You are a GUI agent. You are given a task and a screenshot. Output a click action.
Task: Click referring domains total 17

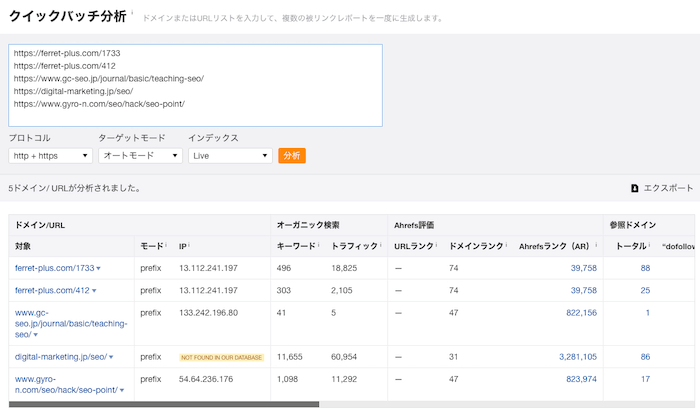click(x=645, y=379)
